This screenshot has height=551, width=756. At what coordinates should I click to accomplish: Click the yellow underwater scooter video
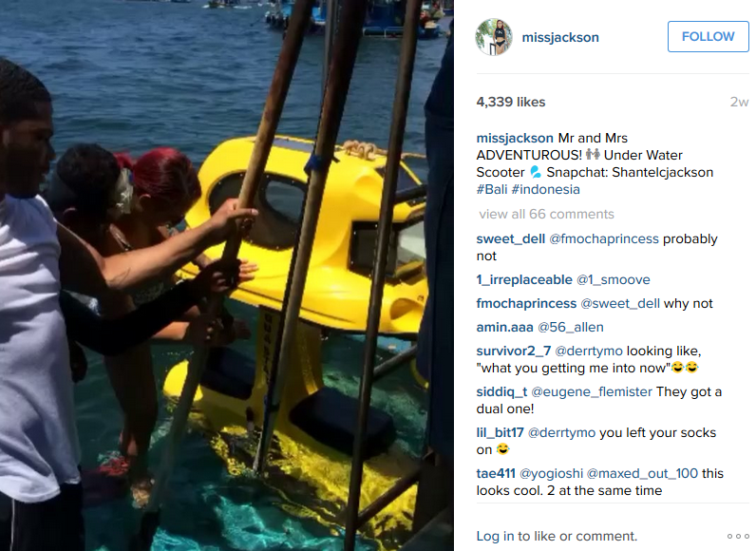click(227, 275)
